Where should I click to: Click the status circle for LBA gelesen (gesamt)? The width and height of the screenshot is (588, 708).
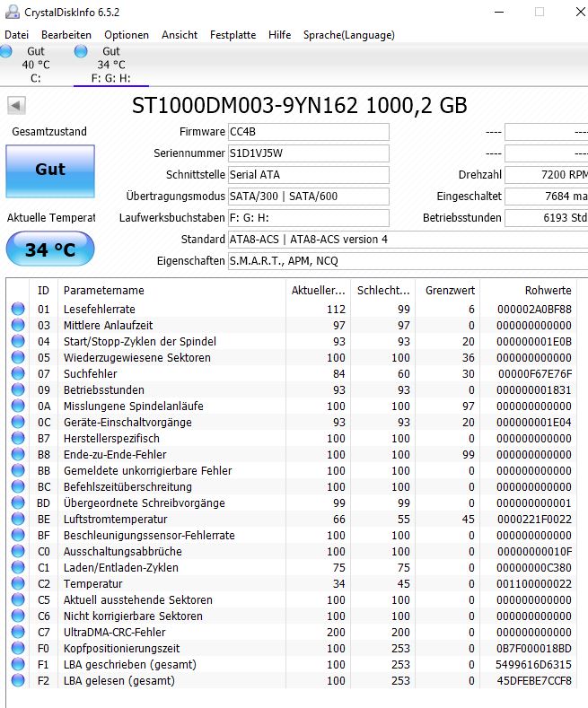[x=18, y=680]
